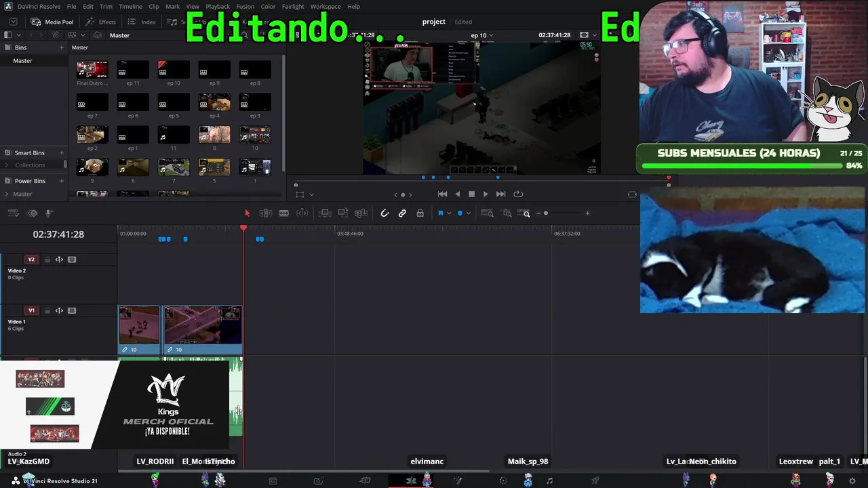Toggle the Media Pool panel button
This screenshot has height=488, width=868.
click(52, 22)
